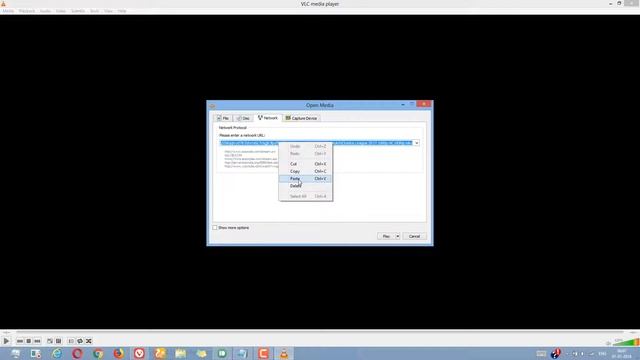640x360 pixels.
Task: Open the Subtitle menu
Action: tap(78, 11)
